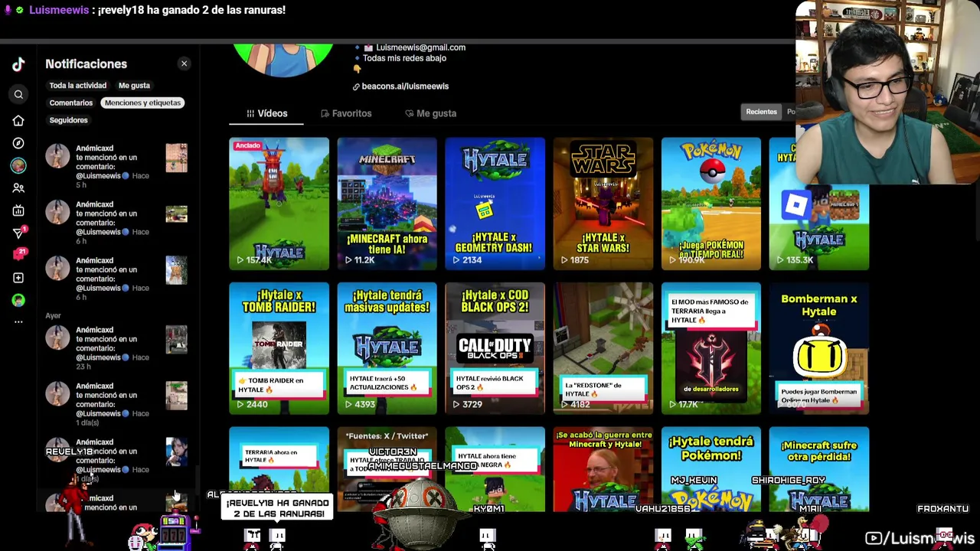Open the REDSTONE de HYTALE video
980x551 pixels.
(x=603, y=348)
